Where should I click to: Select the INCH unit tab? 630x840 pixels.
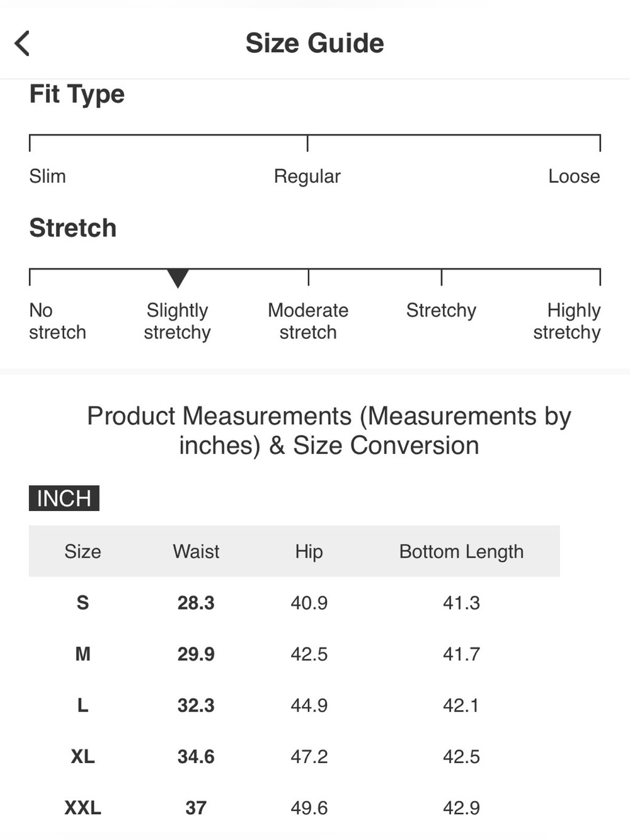pyautogui.click(x=64, y=498)
